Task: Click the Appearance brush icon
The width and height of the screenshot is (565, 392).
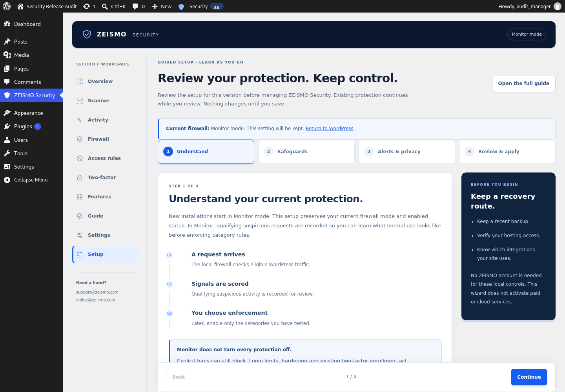Action: coord(7,113)
